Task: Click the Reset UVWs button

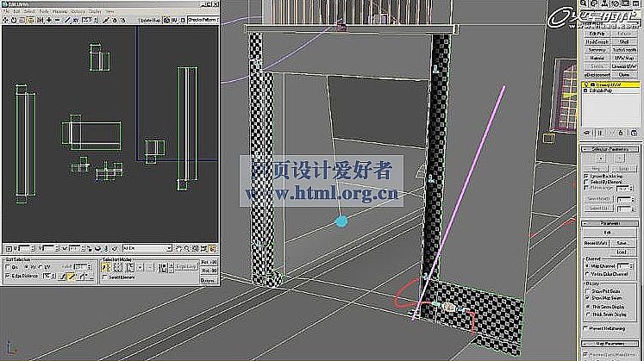Action: point(596,243)
